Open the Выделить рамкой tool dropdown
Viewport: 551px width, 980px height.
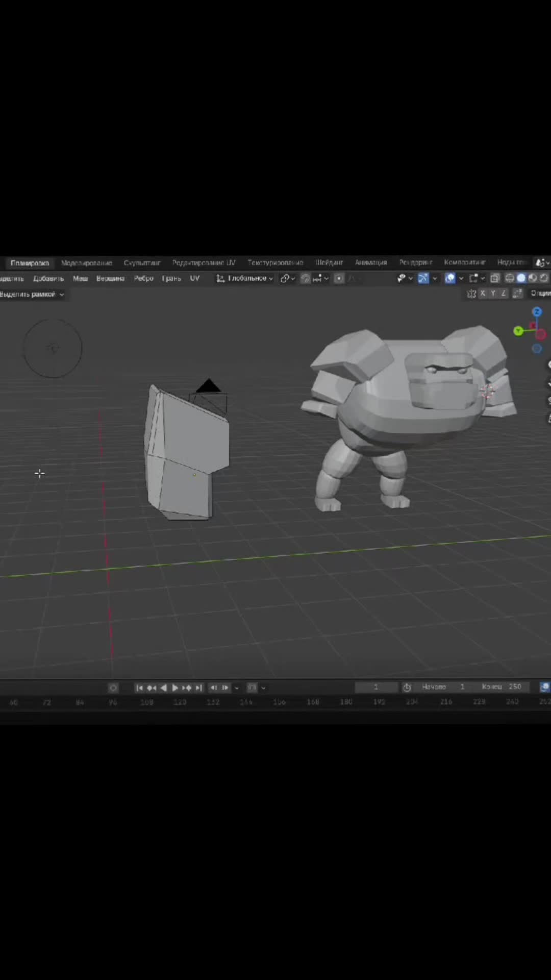coord(32,295)
